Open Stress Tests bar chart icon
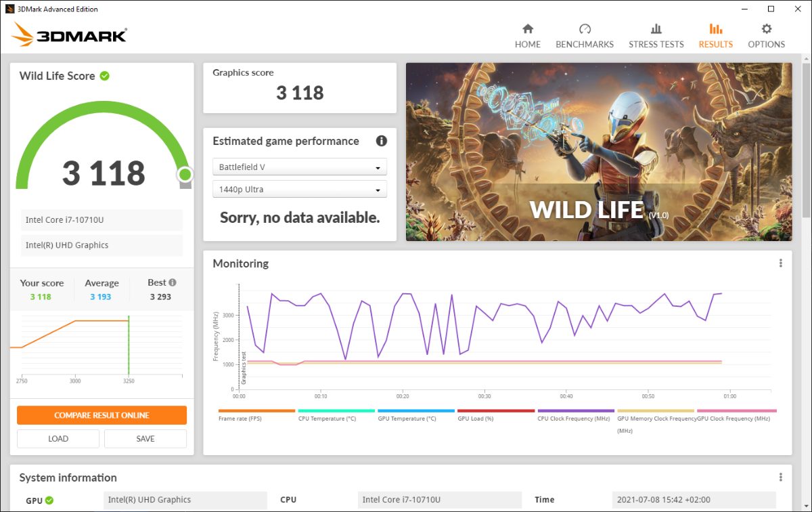812x512 pixels. (x=656, y=29)
